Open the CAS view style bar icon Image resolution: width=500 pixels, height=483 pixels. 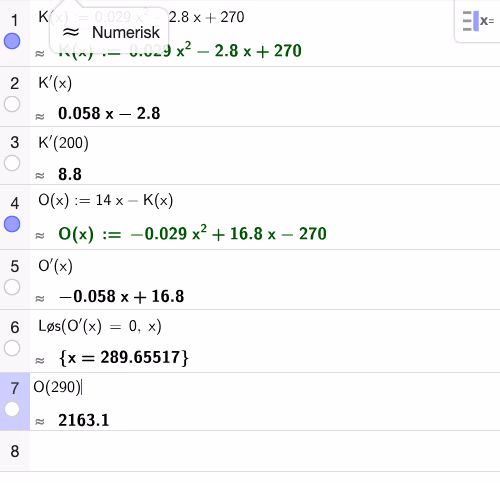[x=478, y=21]
